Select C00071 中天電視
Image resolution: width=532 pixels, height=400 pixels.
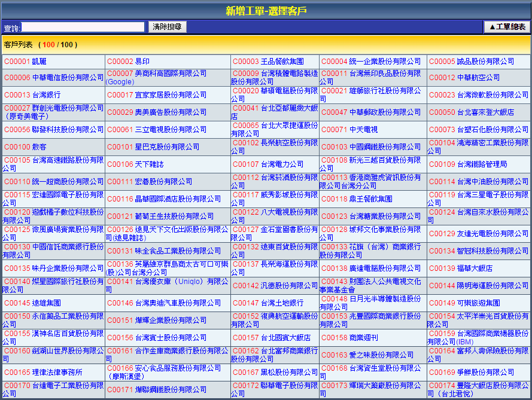pos(349,130)
